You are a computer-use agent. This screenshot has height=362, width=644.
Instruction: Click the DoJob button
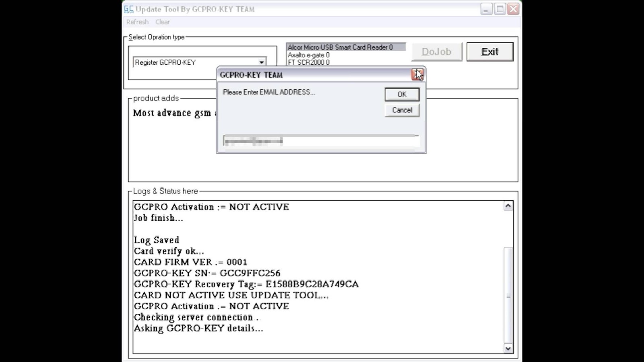(437, 52)
